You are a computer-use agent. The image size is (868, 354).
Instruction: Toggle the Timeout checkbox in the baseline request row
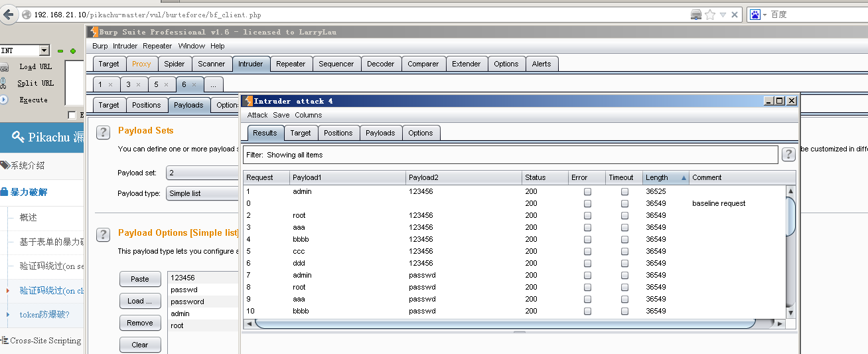[x=624, y=203]
